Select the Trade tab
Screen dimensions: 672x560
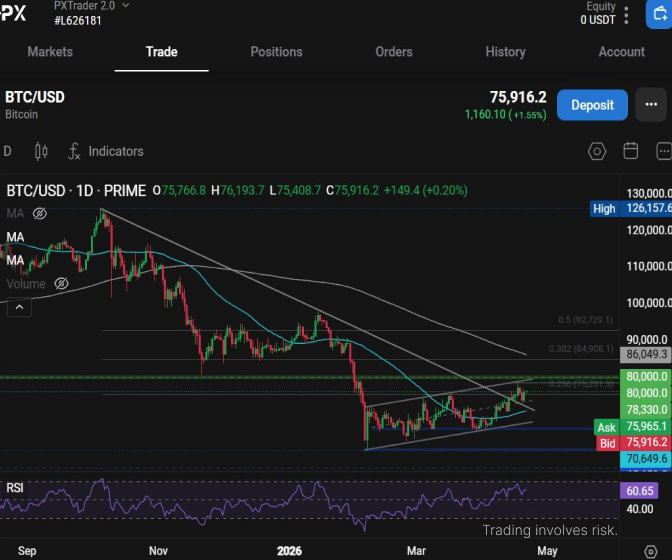point(162,52)
